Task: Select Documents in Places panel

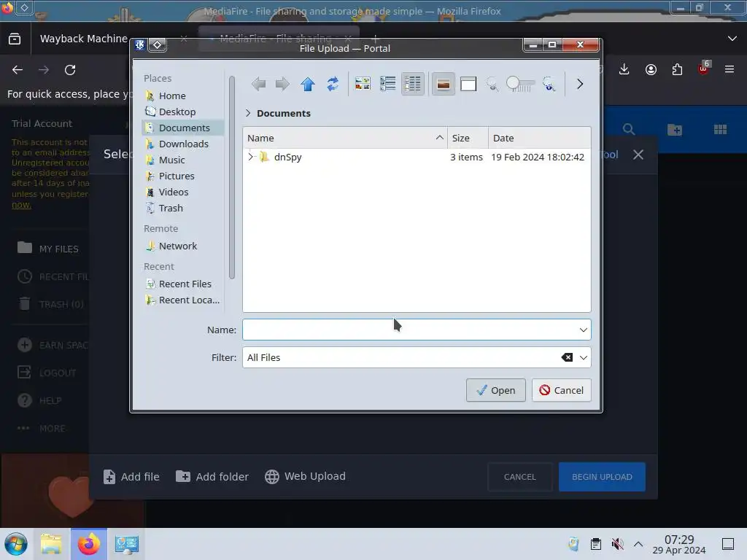Action: (183, 128)
